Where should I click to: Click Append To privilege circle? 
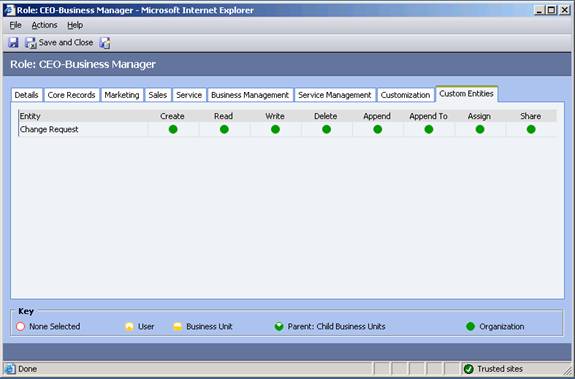click(429, 129)
